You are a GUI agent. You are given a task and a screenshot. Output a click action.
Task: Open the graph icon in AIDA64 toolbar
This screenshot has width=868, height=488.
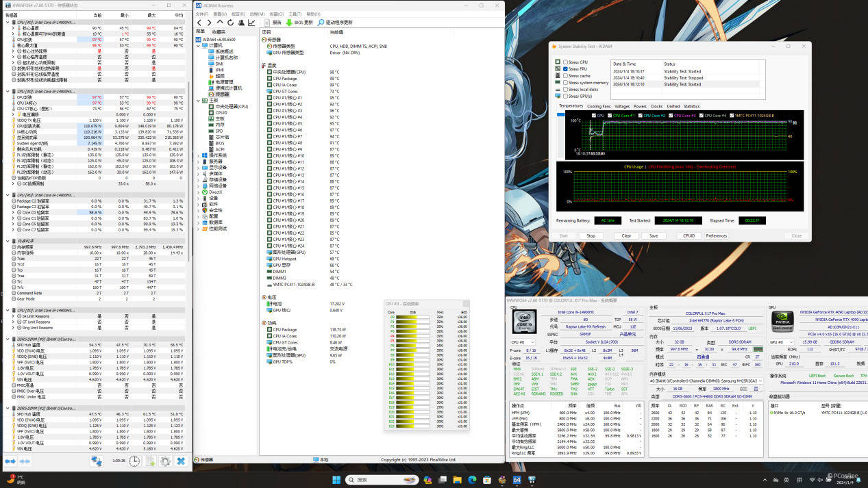click(x=251, y=23)
